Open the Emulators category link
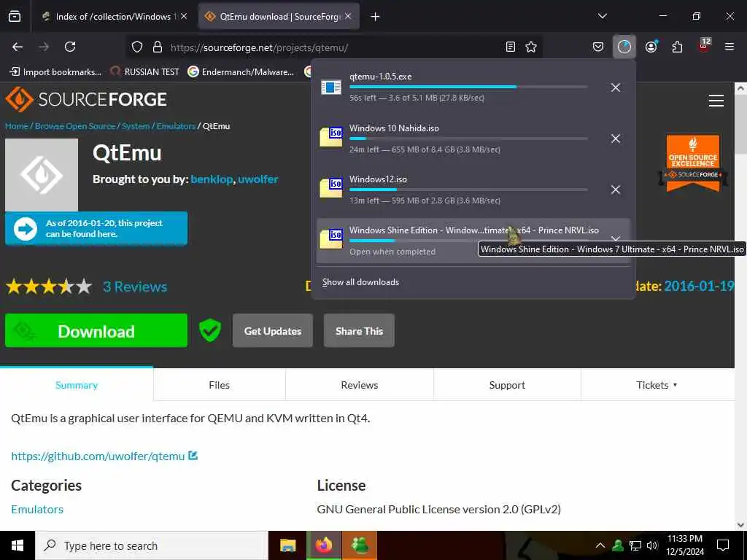Screen dimensions: 747x560 (x=37, y=509)
